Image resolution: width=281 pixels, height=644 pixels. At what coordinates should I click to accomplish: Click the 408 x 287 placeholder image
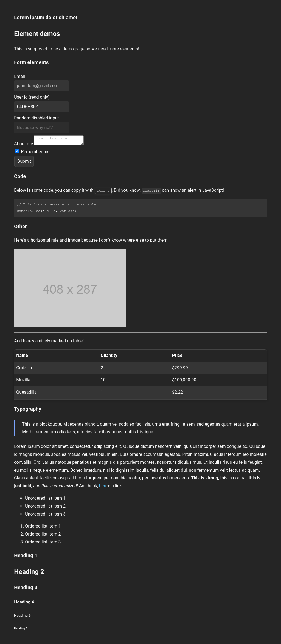(x=70, y=288)
